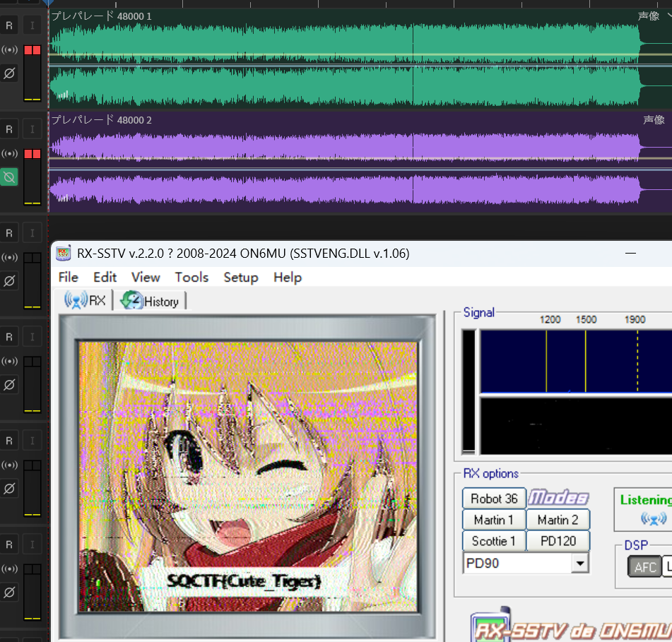This screenshot has width=672, height=642.
Task: Switch to the RX tab
Action: pos(85,300)
